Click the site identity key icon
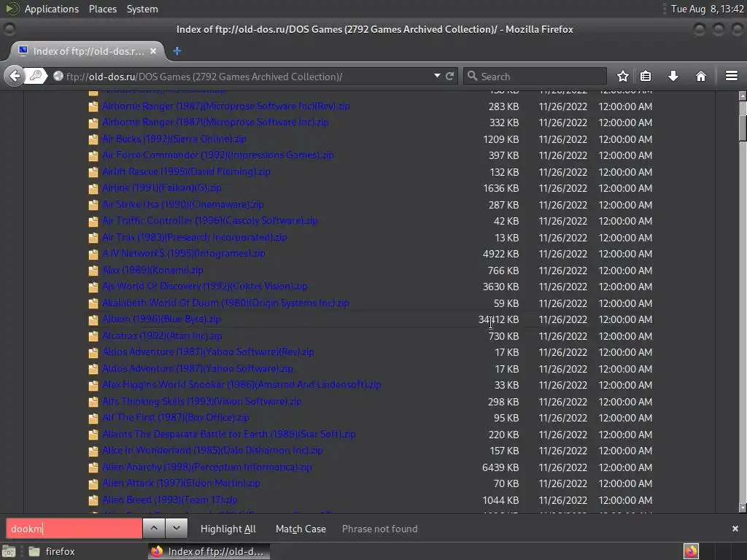Viewport: 747px width, 560px height. [x=36, y=76]
